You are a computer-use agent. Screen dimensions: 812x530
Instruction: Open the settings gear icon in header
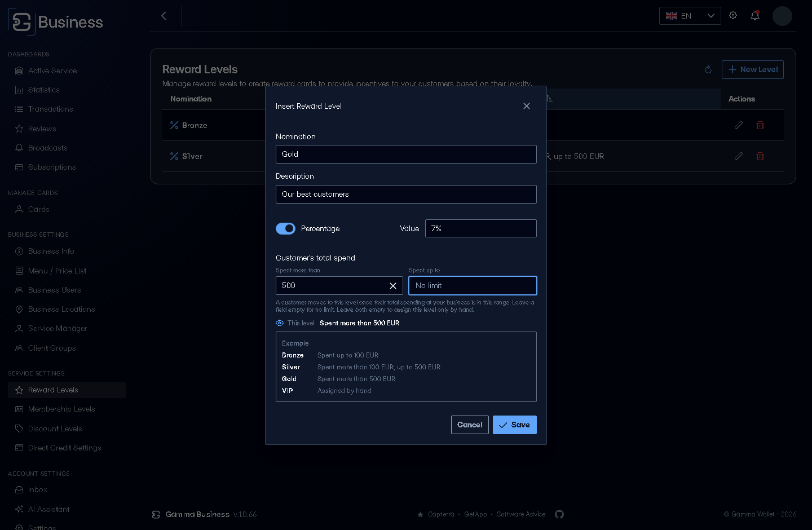point(733,16)
